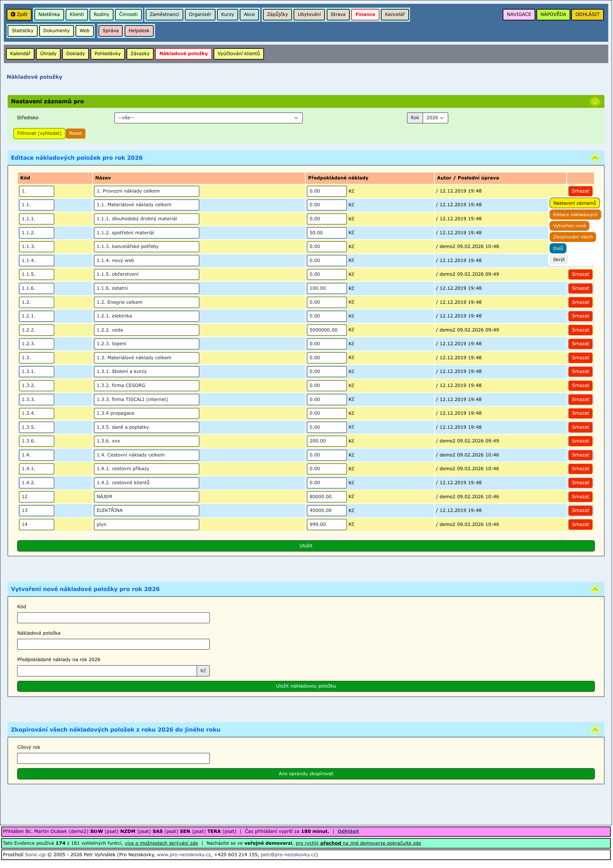Open the Středisko dropdown
613x868 pixels.
[208, 118]
